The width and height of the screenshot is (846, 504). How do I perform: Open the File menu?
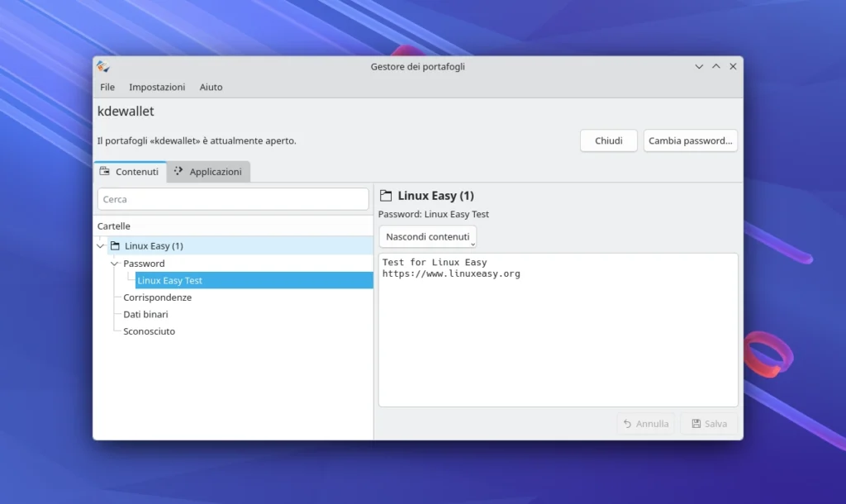click(107, 87)
